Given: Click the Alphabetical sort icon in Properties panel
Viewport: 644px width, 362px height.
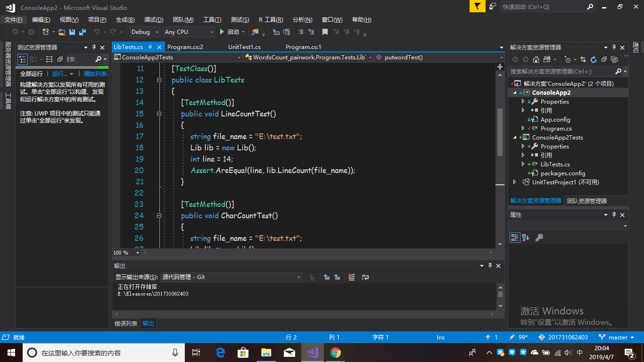Looking at the screenshot, I should (x=526, y=238).
